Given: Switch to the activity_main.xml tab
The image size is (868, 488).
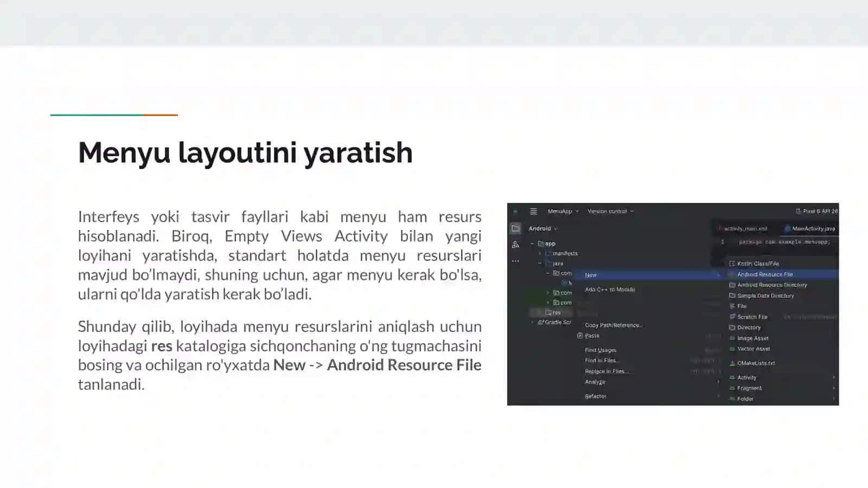Looking at the screenshot, I should (x=743, y=229).
